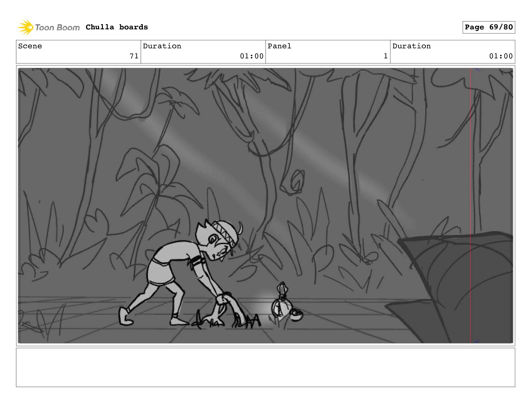532x411 pixels.
Task: Select panel number "1"
Action: [386, 56]
